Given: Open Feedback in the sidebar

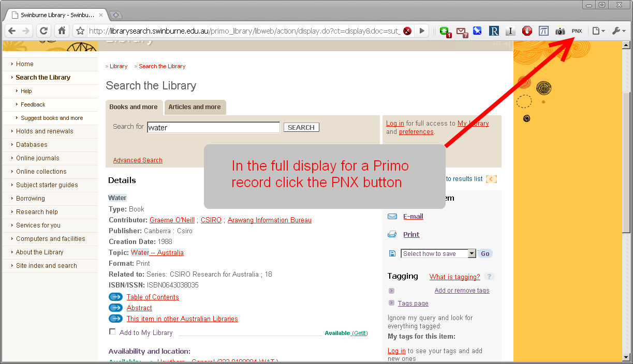Looking at the screenshot, I should tap(33, 104).
